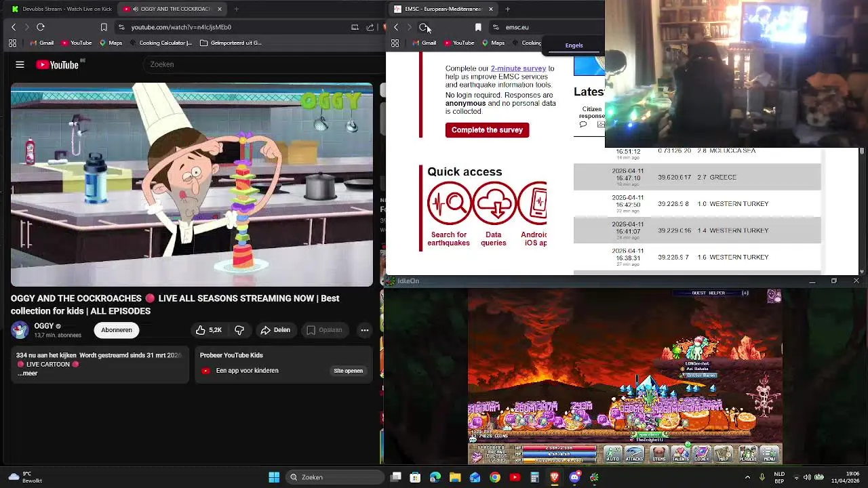Open ATTACKS panel in IdleOn

coord(635,454)
